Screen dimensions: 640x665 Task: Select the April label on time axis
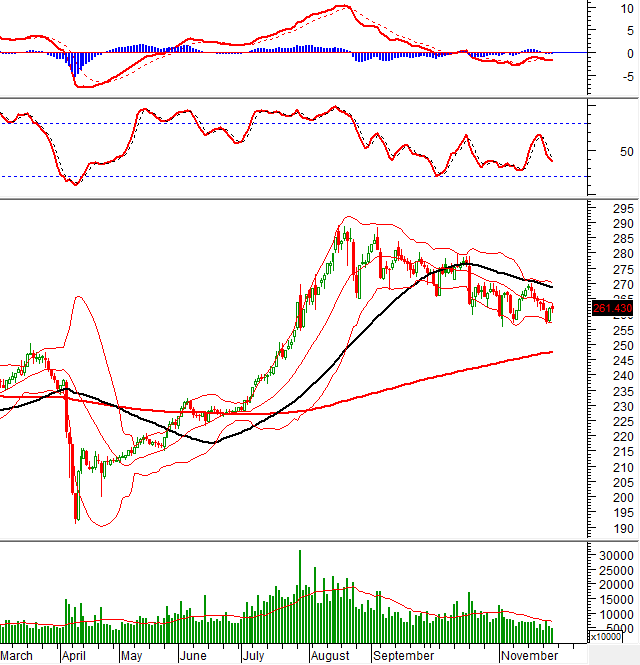[73, 656]
